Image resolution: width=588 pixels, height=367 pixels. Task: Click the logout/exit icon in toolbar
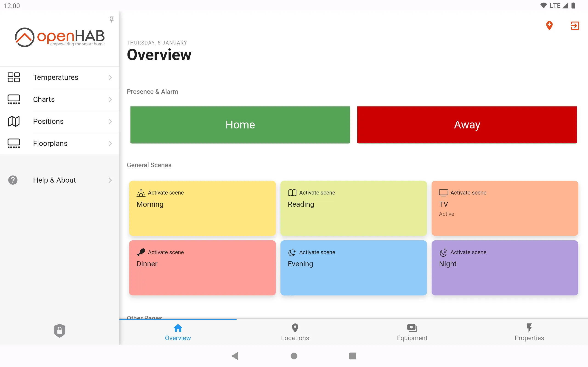[574, 26]
